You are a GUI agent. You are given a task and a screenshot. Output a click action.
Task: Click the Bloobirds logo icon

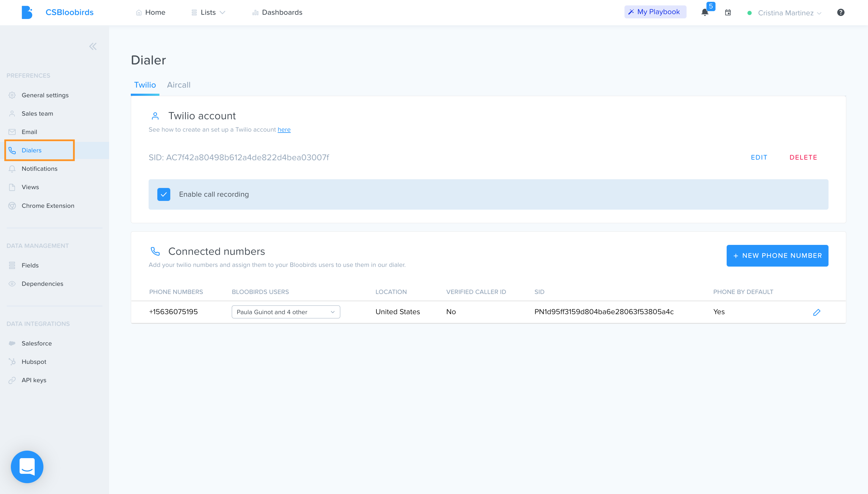(x=27, y=13)
